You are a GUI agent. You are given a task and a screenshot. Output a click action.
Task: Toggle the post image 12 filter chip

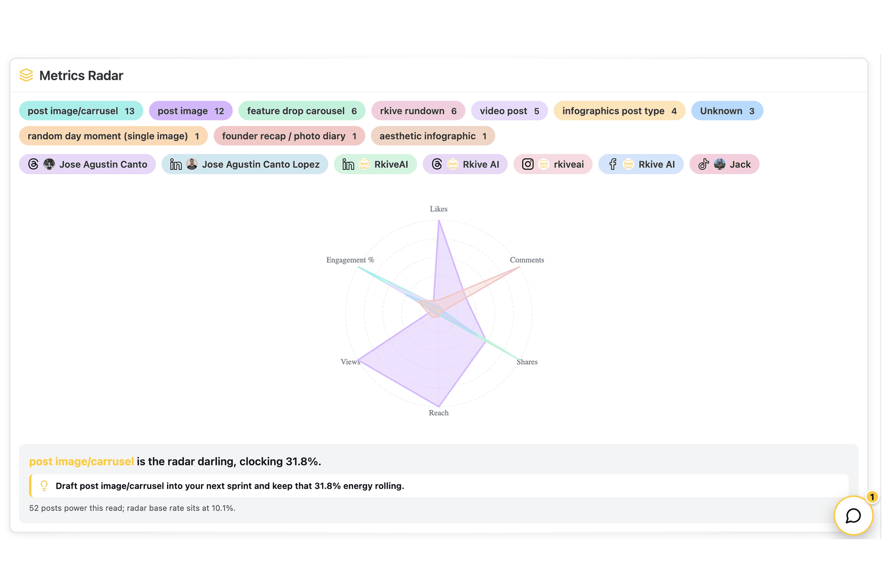[190, 111]
